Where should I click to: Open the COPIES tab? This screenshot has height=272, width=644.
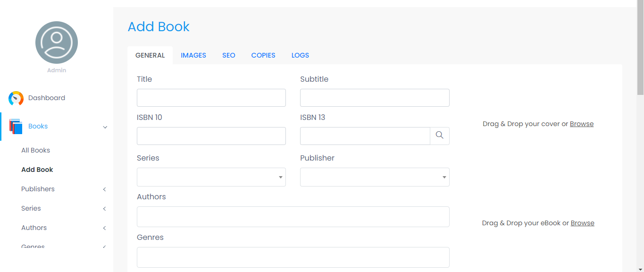(263, 55)
